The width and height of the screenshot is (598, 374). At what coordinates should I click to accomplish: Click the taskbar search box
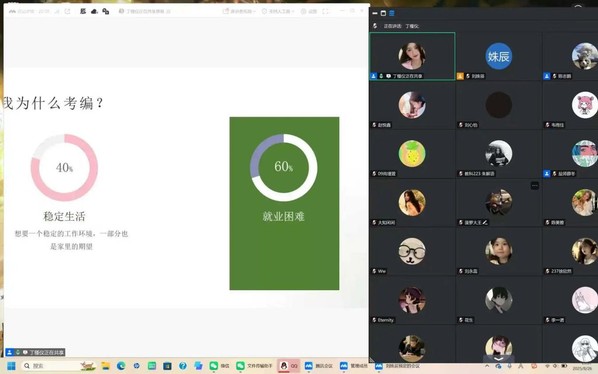tap(50, 366)
